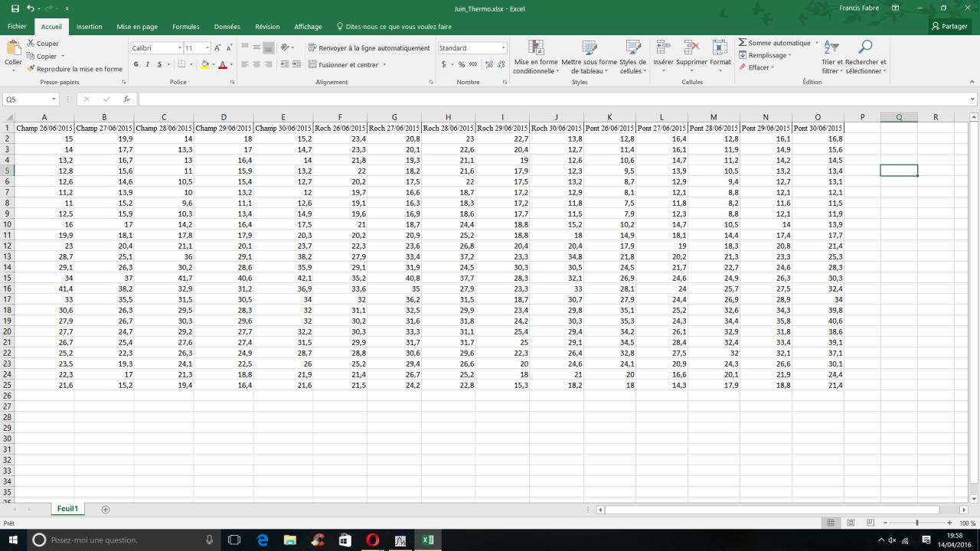This screenshot has height=551, width=980.
Task: Open the font size 11 dropdown
Action: tap(207, 48)
